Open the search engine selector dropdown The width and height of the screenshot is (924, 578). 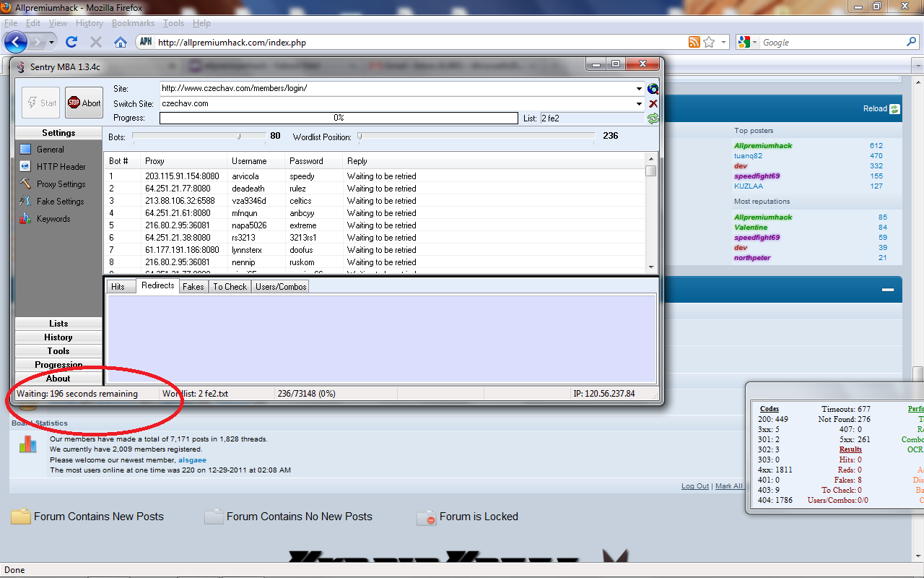pyautogui.click(x=755, y=43)
